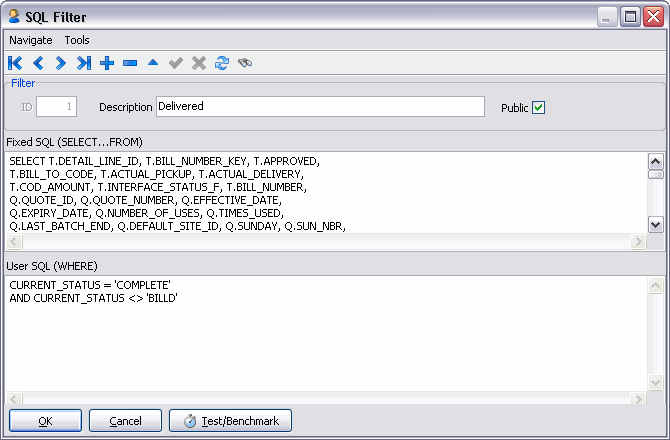Delete the filter with minus icon

(130, 63)
